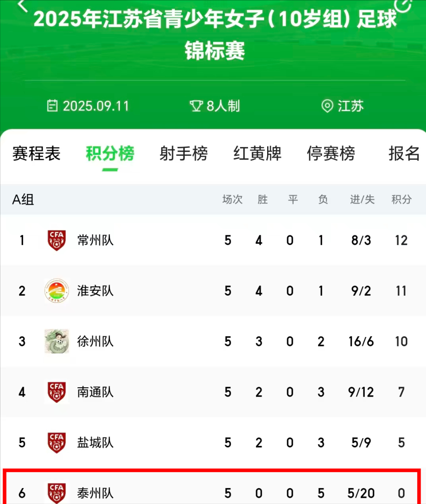Image resolution: width=426 pixels, height=504 pixels.
Task: Tap the 江苏 location text
Action: (x=351, y=106)
